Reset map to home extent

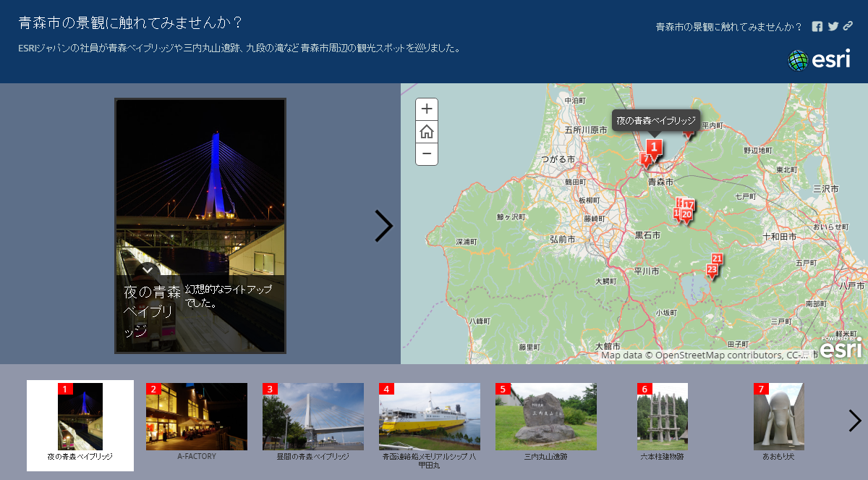tap(427, 132)
